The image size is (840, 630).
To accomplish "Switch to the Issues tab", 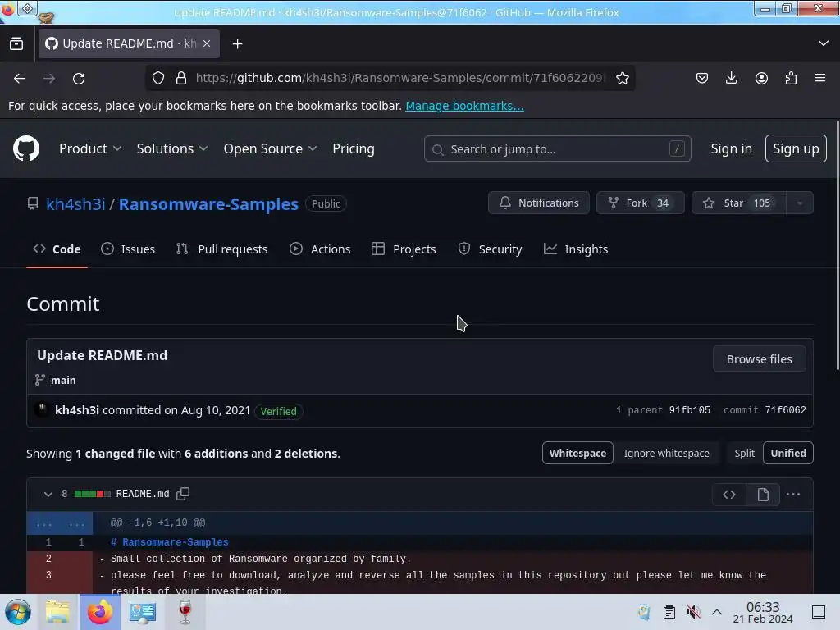I will pyautogui.click(x=128, y=249).
